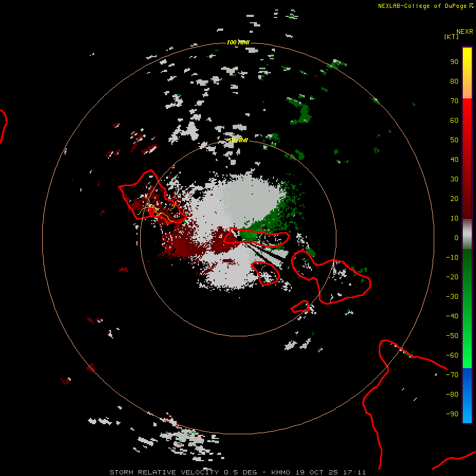Click the 100 NMI range ring label
Image resolution: width=476 pixels, height=476 pixels.
click(x=238, y=42)
